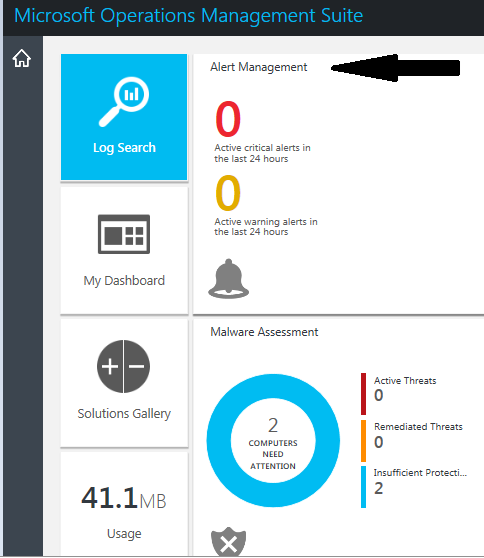Click the alert bell icon
484x558 pixels.
tap(228, 279)
